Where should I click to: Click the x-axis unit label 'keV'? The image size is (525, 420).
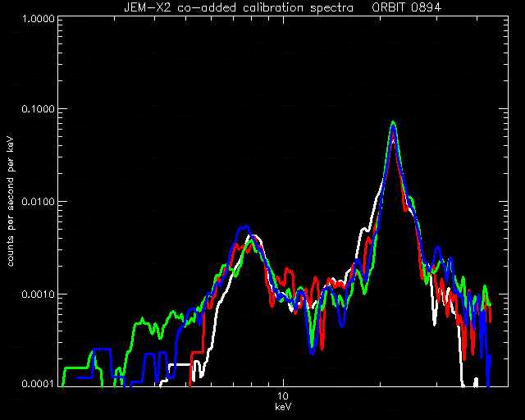[283, 407]
